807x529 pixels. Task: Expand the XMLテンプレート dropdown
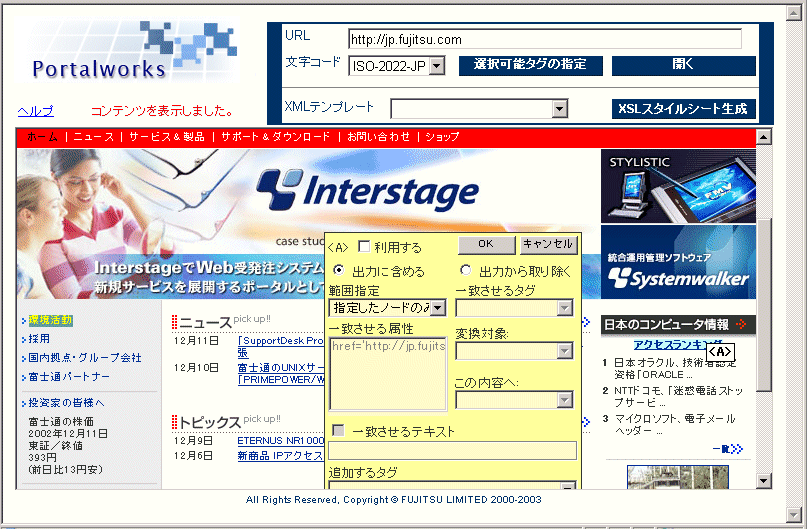(x=559, y=109)
